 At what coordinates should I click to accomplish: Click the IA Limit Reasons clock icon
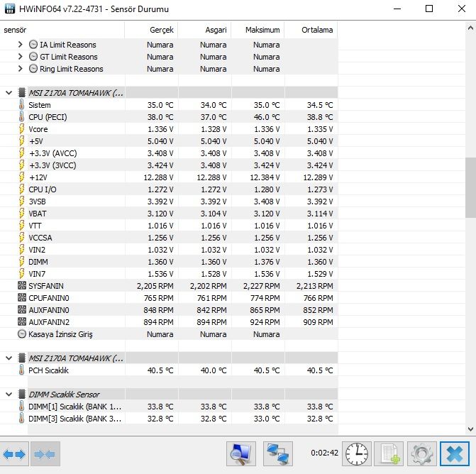[x=33, y=45]
